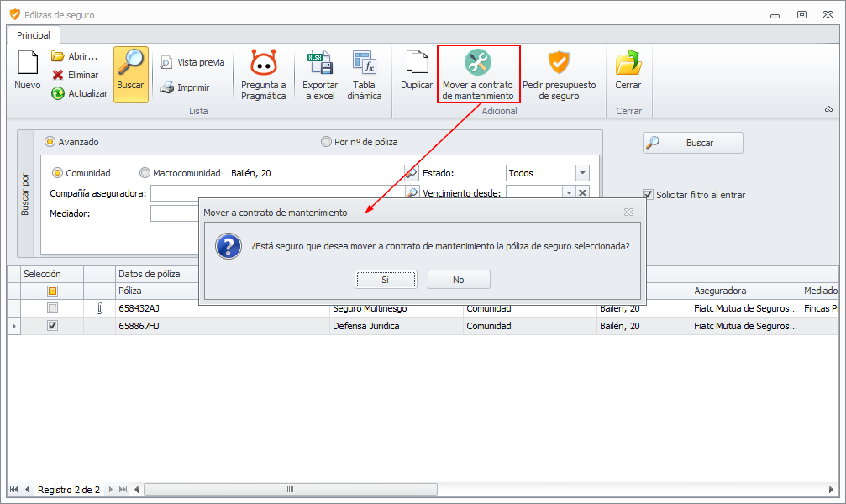Click the Compañía aseguradora input field

click(x=277, y=192)
